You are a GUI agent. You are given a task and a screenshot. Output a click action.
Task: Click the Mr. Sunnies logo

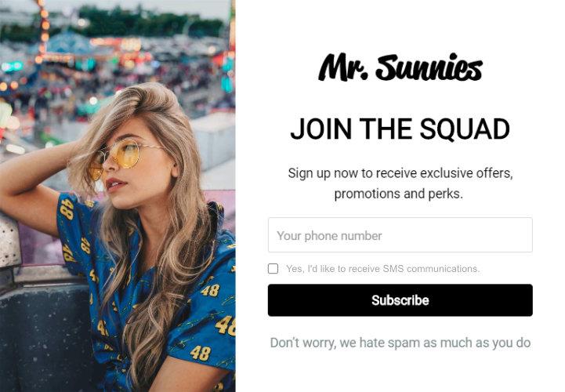(x=400, y=67)
